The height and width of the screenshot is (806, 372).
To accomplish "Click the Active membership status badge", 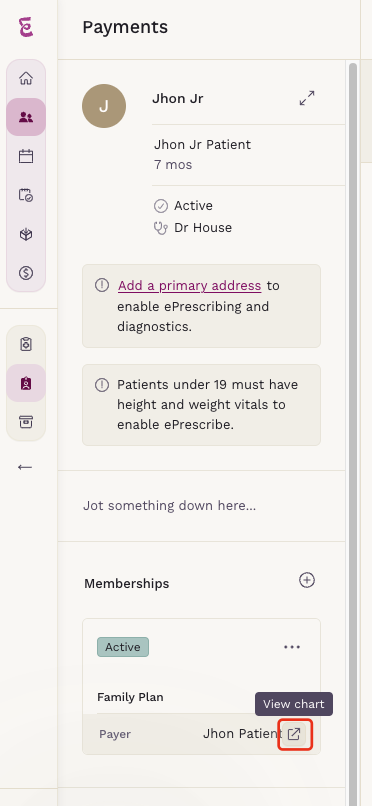I will pos(123,647).
